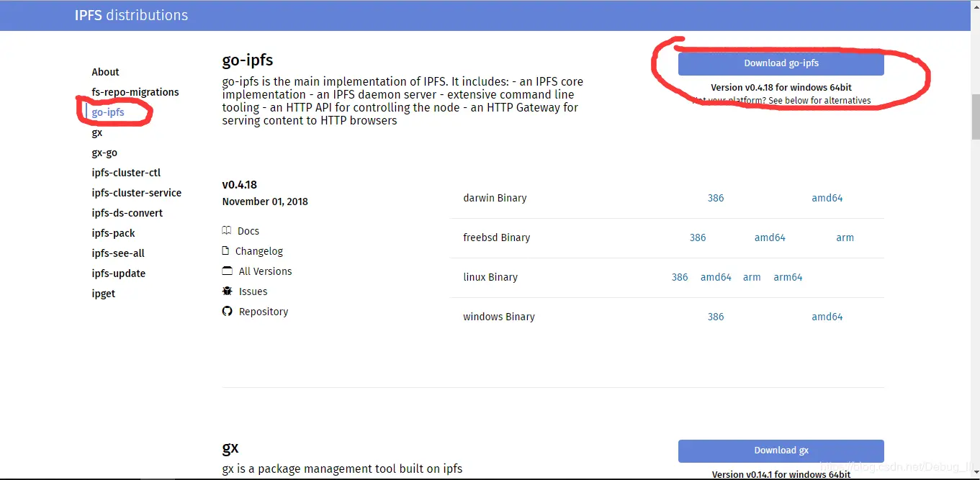Screen dimensions: 980x480
Task: Download freebsd Binary 386 build
Action: pos(698,237)
